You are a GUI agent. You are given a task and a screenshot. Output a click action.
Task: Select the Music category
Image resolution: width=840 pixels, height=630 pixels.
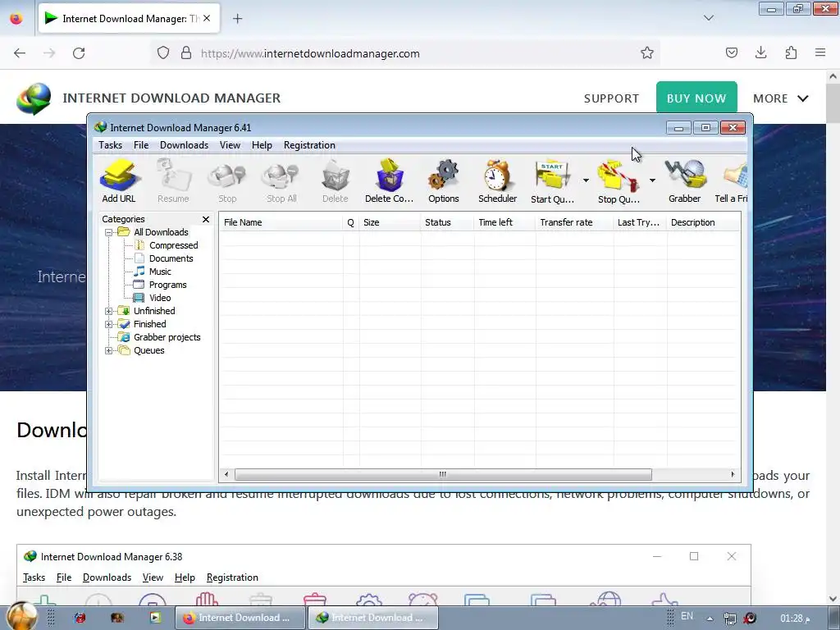(x=160, y=272)
